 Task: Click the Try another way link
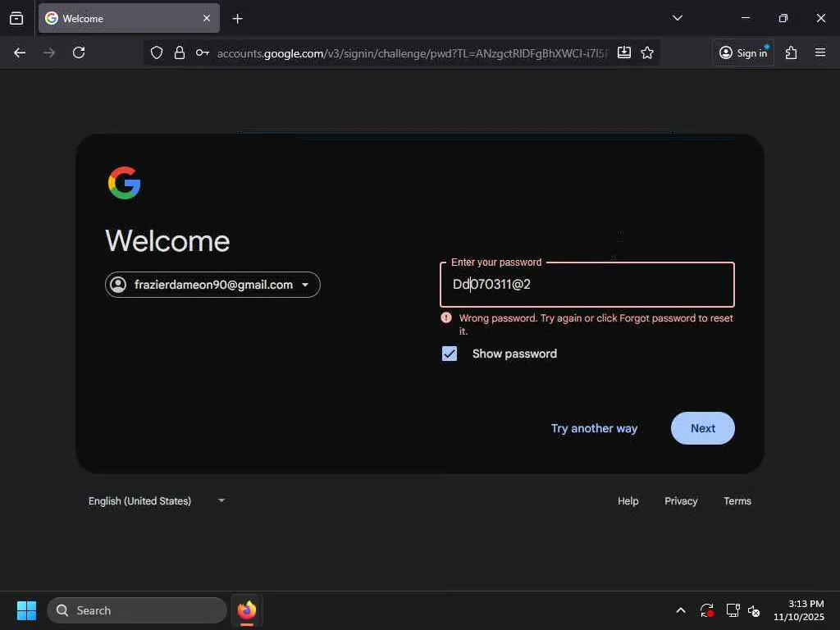pyautogui.click(x=594, y=428)
